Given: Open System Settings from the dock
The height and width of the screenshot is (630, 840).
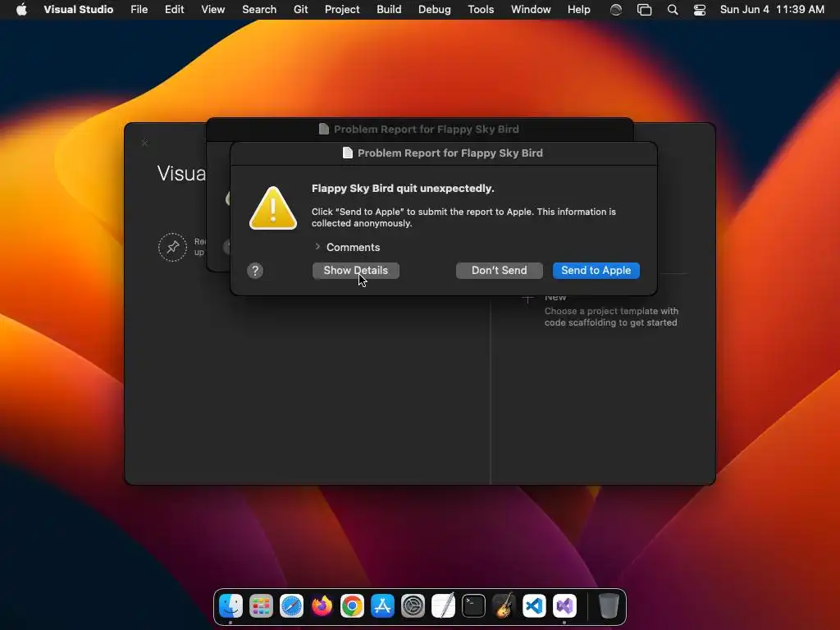Looking at the screenshot, I should pyautogui.click(x=413, y=606).
